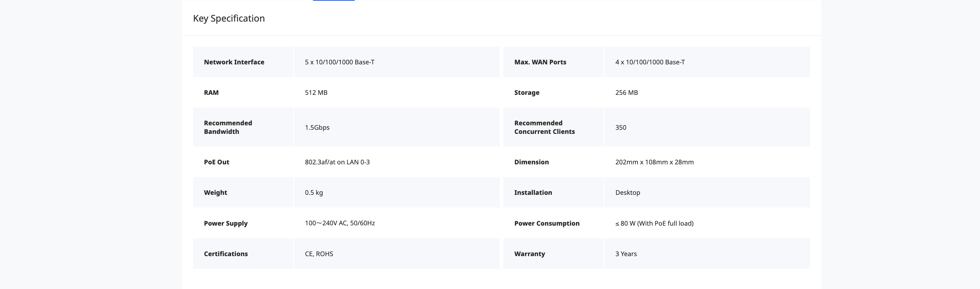Select the 0.5 kg weight value
Image resolution: width=980 pixels, height=289 pixels.
pos(313,192)
